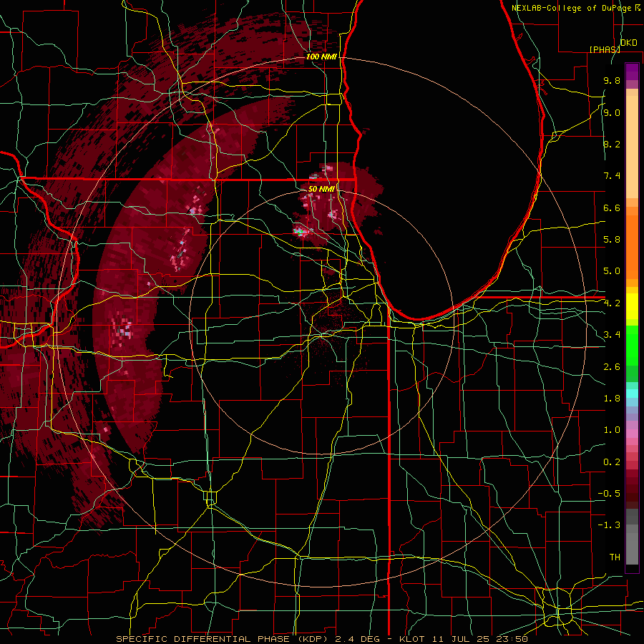The height and width of the screenshot is (644, 644).
Task: Click the 4.2 value on the color scale
Action: 612,303
